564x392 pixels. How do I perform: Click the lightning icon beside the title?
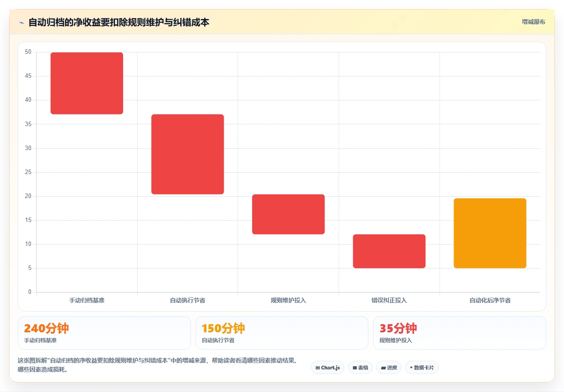tap(21, 22)
